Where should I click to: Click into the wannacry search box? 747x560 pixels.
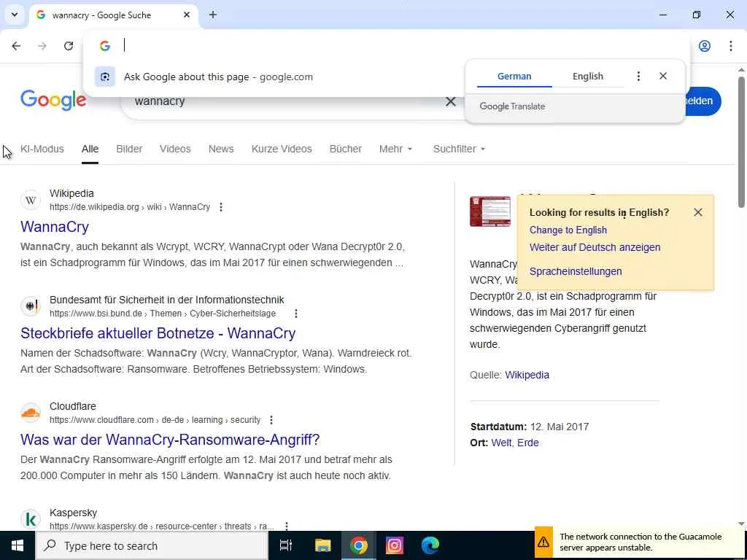tap(286, 101)
